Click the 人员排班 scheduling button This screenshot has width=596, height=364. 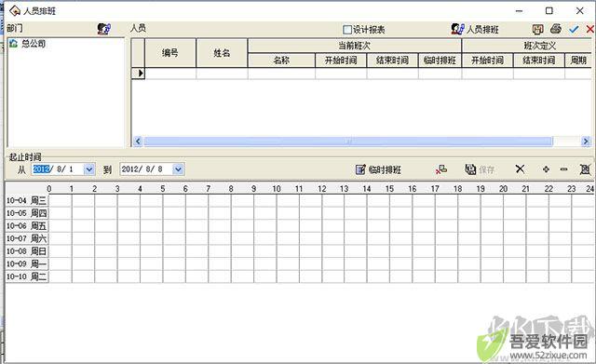coord(475,29)
